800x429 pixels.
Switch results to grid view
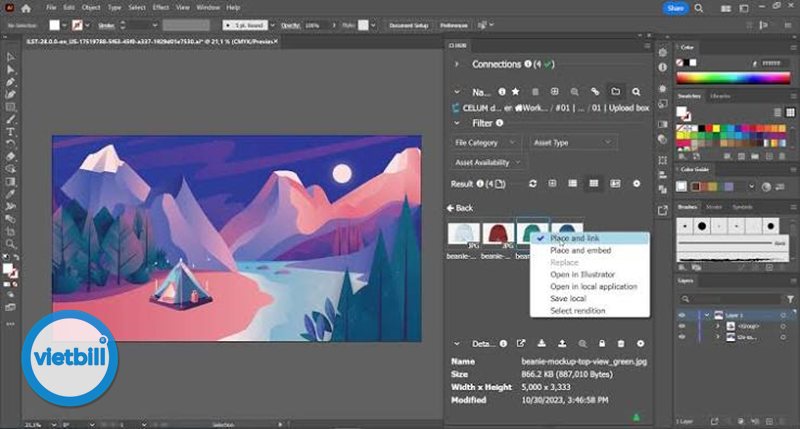(593, 184)
